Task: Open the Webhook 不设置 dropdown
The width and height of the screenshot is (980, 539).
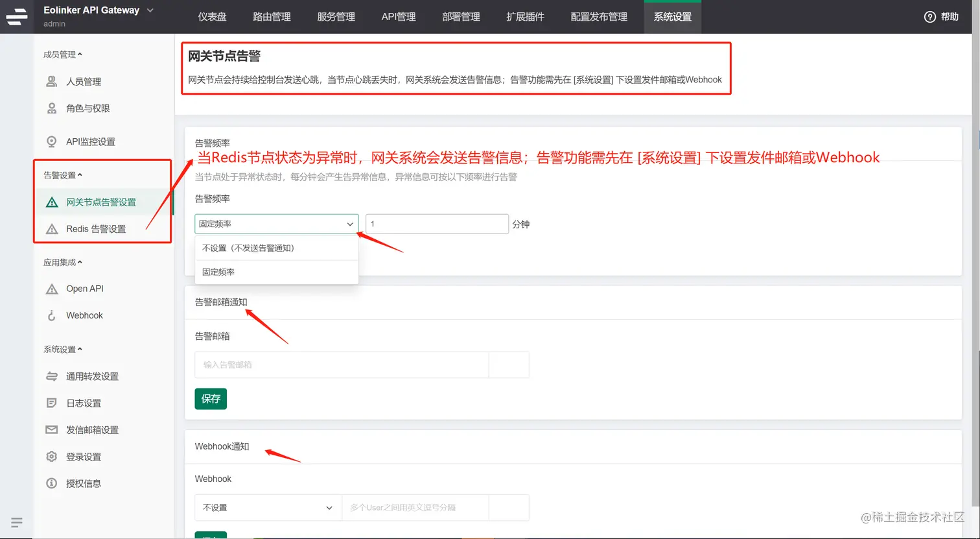Action: point(267,507)
